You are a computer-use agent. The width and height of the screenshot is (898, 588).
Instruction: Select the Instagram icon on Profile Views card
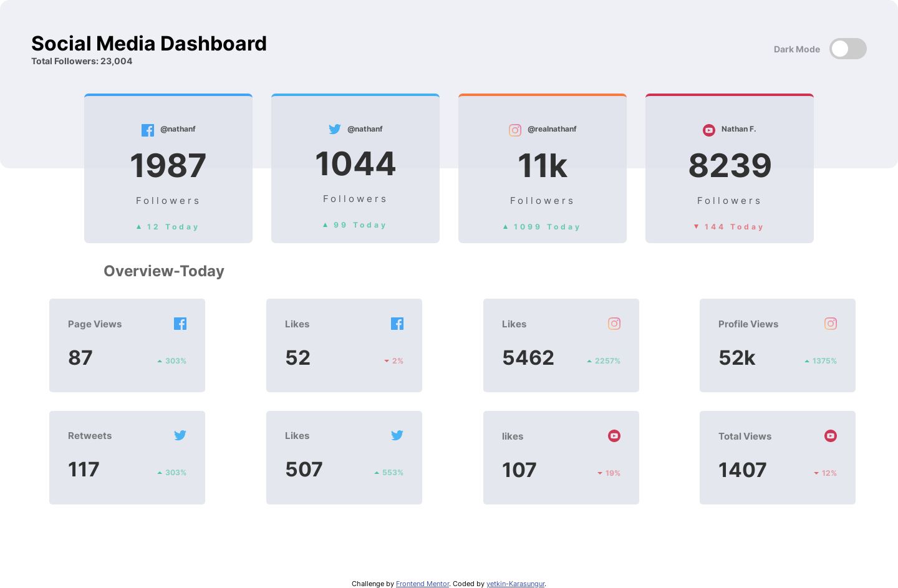pyautogui.click(x=831, y=324)
